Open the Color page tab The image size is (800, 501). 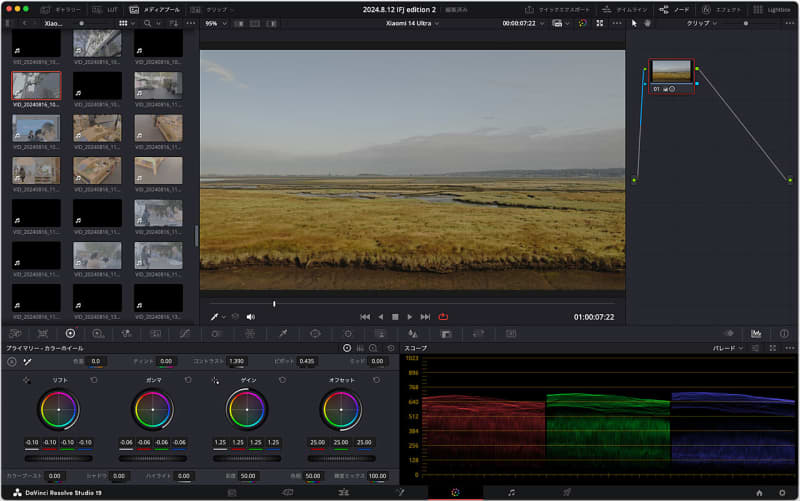[x=455, y=492]
